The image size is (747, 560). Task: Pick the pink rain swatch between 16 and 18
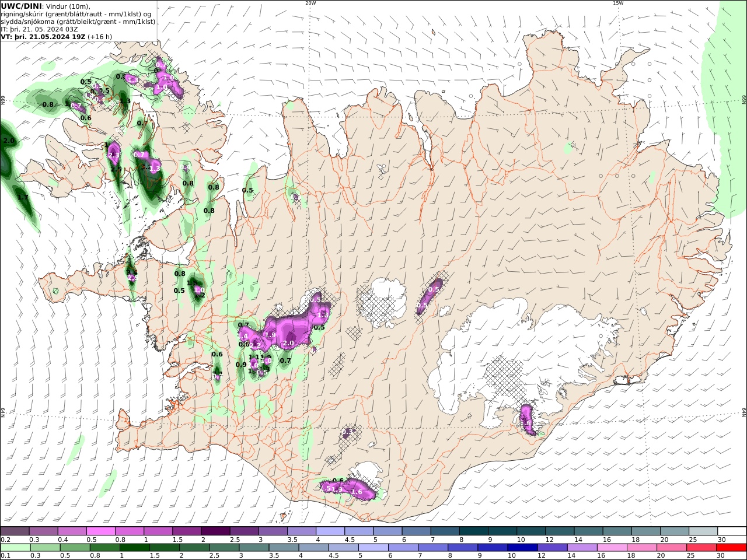point(612,548)
